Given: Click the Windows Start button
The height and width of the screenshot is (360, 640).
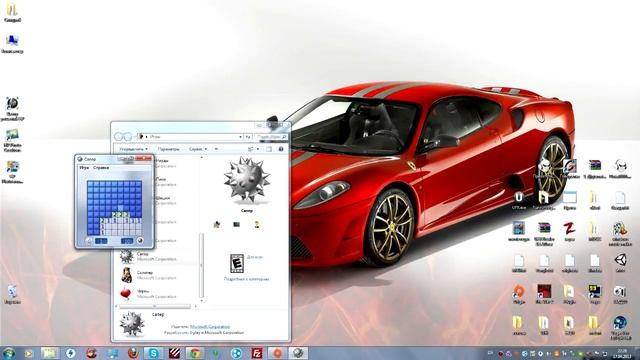Looking at the screenshot, I should [9, 353].
